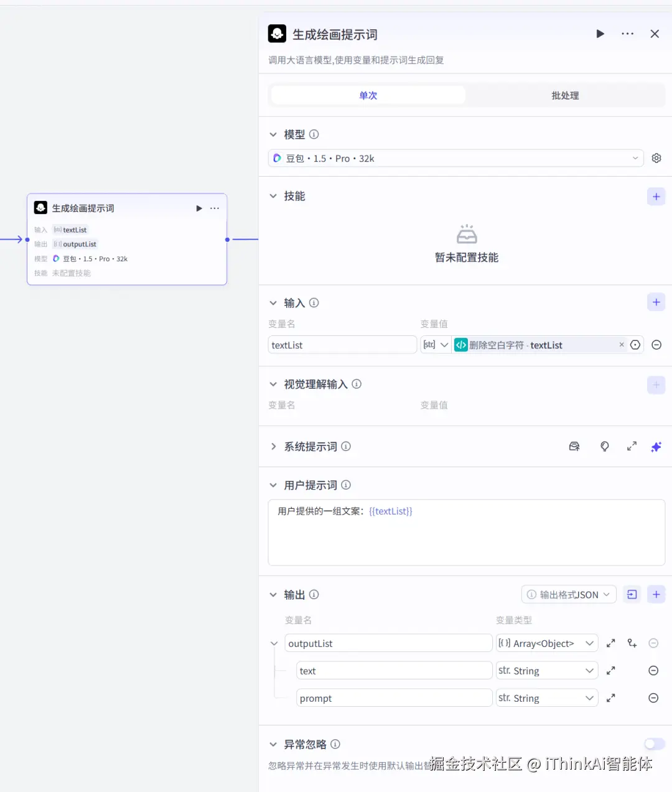Add an input variable with plus button
The width and height of the screenshot is (672, 792).
pyautogui.click(x=656, y=302)
